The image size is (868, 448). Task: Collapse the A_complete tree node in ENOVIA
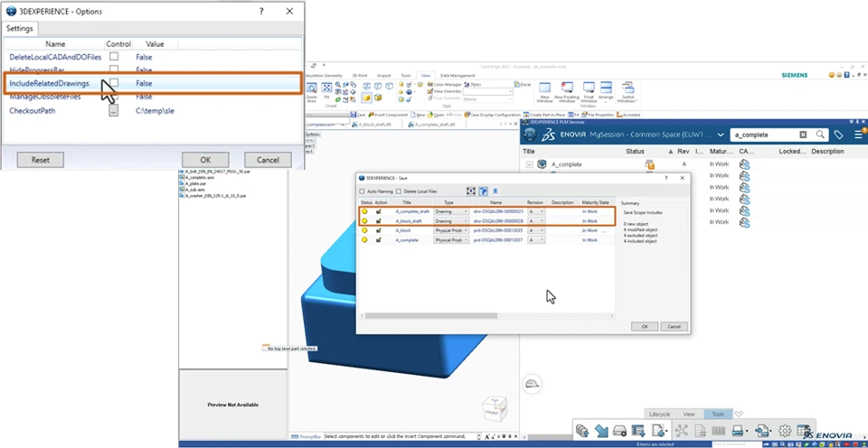click(x=530, y=164)
